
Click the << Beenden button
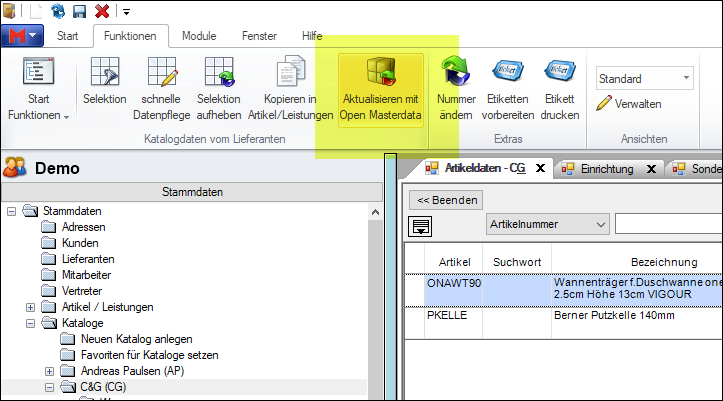448,200
